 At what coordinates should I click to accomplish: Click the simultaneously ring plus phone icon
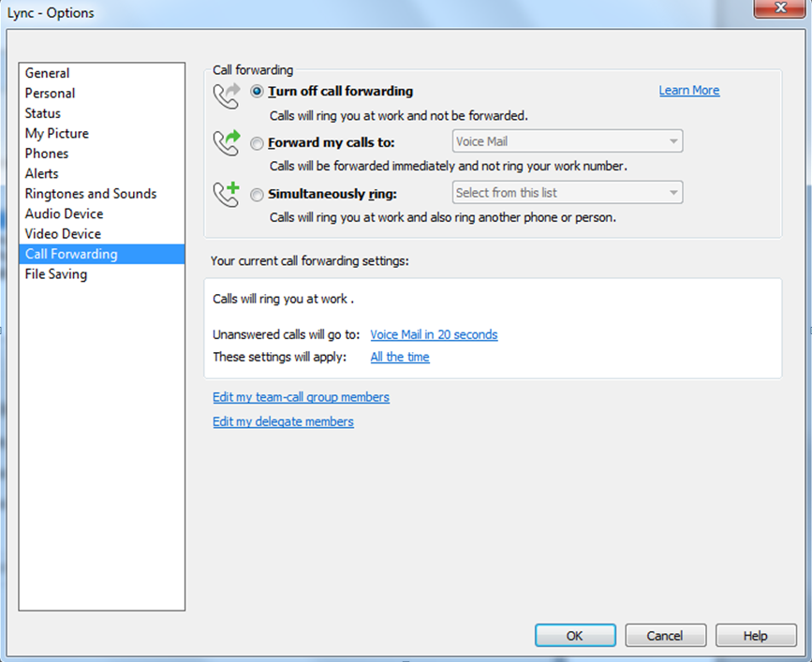227,194
